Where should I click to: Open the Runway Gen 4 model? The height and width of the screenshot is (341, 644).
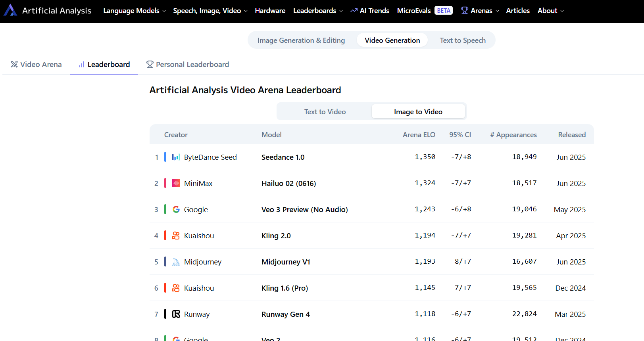286,314
